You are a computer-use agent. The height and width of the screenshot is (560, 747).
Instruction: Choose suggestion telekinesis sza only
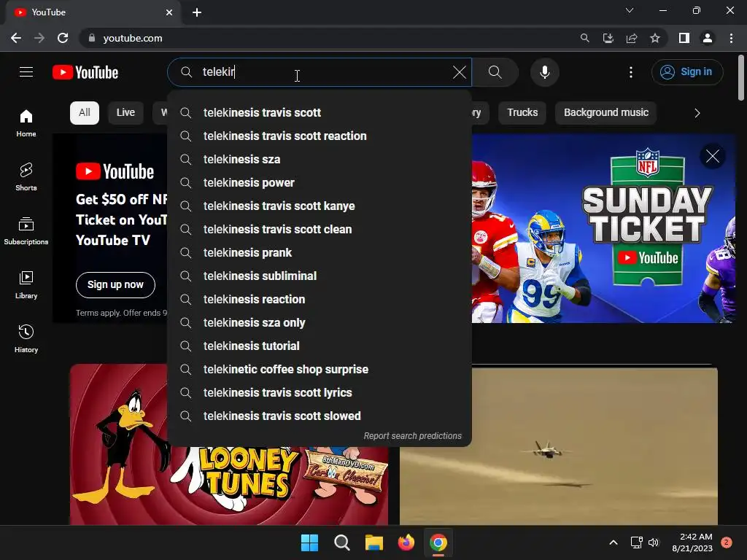320,322
